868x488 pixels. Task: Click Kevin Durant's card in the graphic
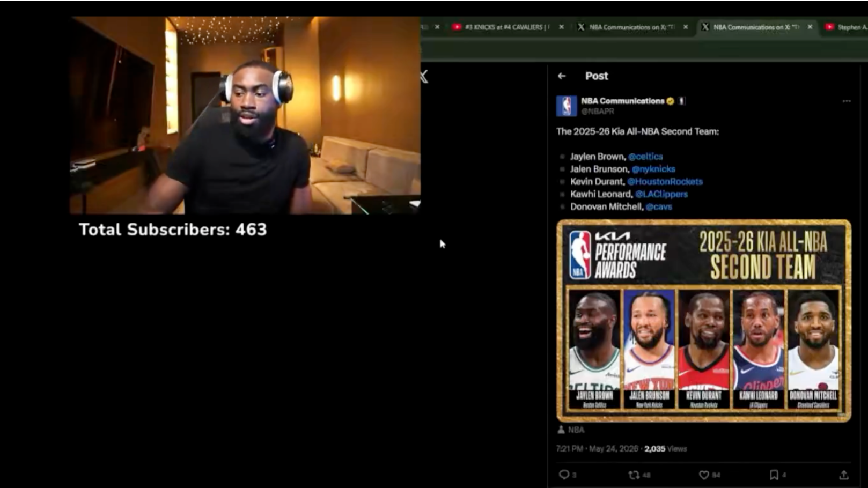tap(704, 349)
